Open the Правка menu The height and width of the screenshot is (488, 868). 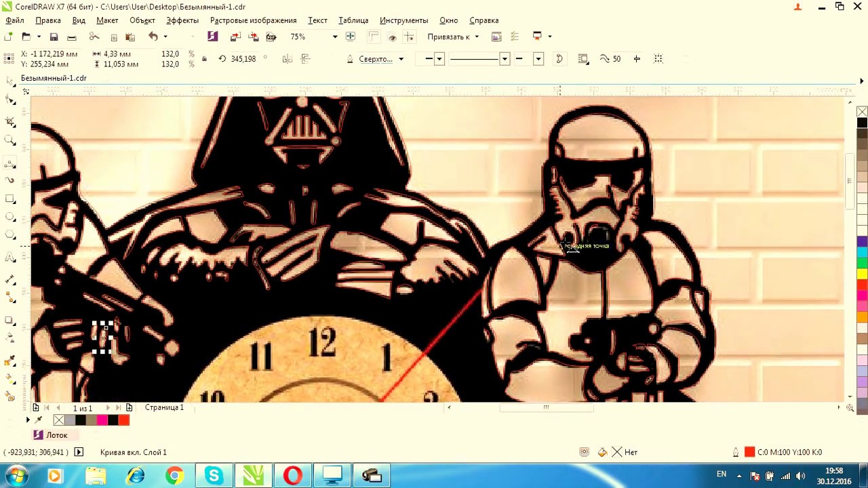tap(48, 20)
